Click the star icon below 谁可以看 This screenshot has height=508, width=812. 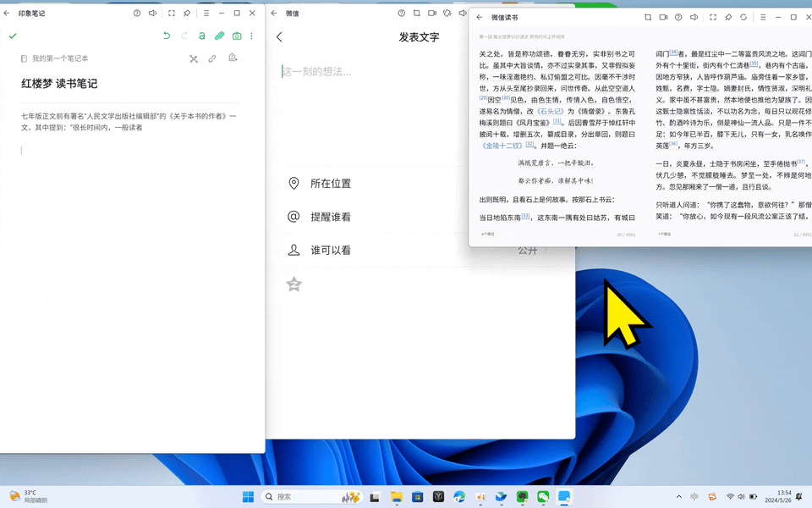click(x=294, y=284)
